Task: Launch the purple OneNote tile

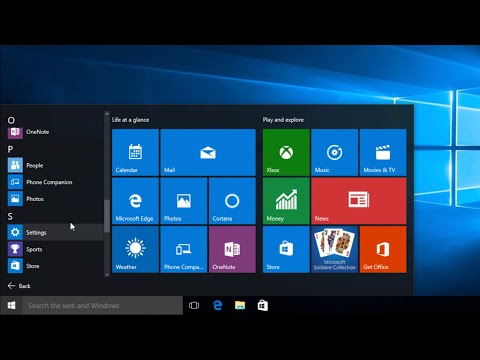Action: point(232,249)
